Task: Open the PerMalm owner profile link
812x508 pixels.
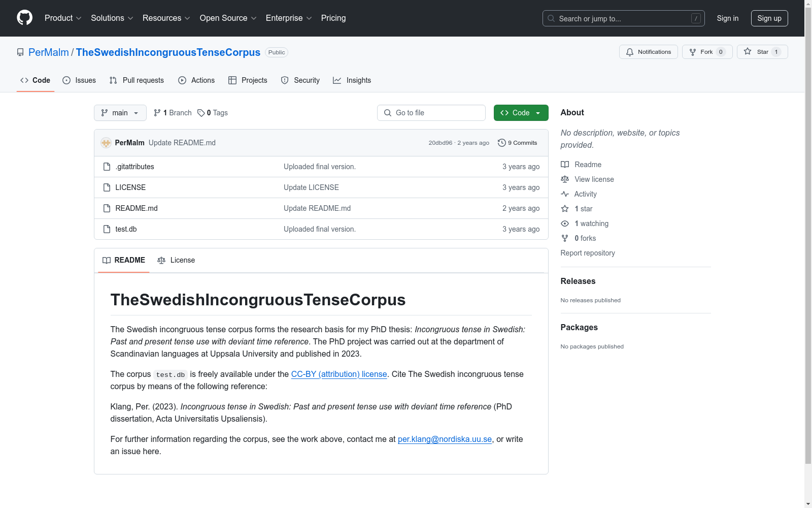Action: [49, 52]
